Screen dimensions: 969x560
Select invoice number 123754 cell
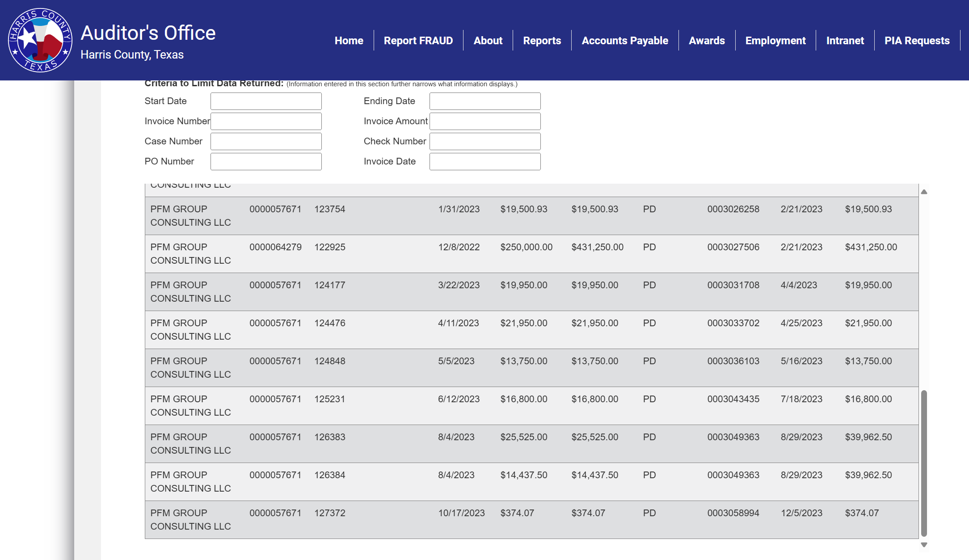click(330, 209)
